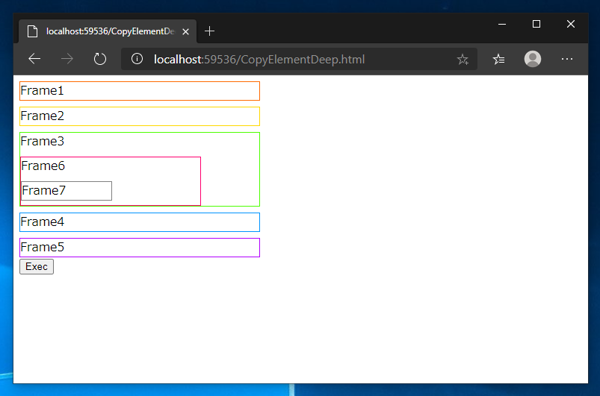Open settings and more ellipsis menu

click(x=567, y=59)
